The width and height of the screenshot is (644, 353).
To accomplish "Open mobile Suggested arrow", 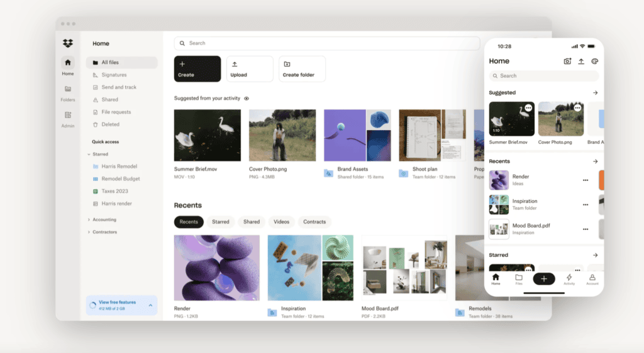I will click(595, 93).
